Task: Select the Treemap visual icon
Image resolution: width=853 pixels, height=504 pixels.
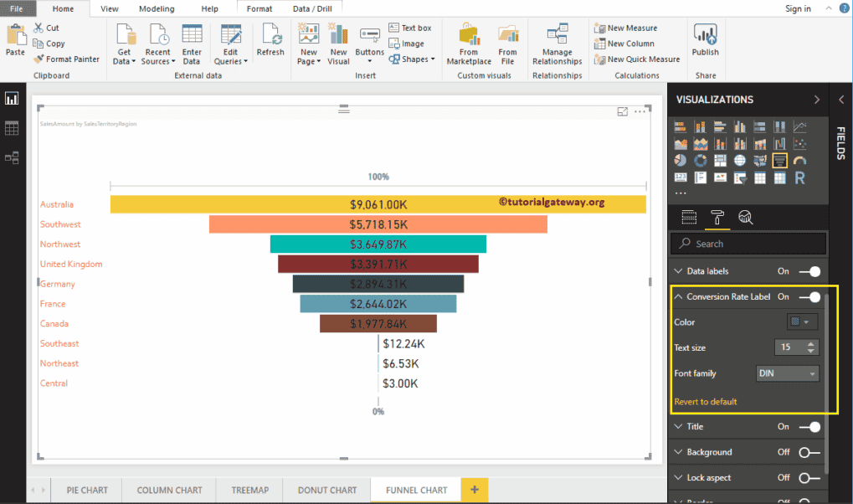Action: coord(721,161)
